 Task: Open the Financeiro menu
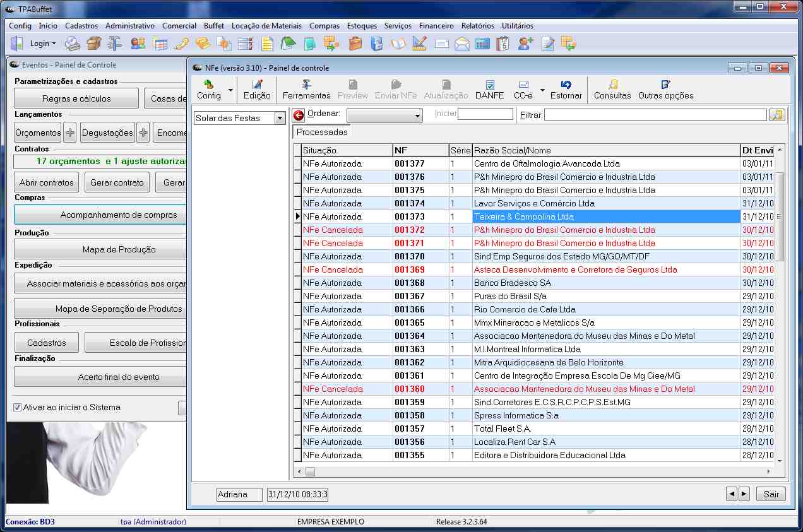(436, 26)
